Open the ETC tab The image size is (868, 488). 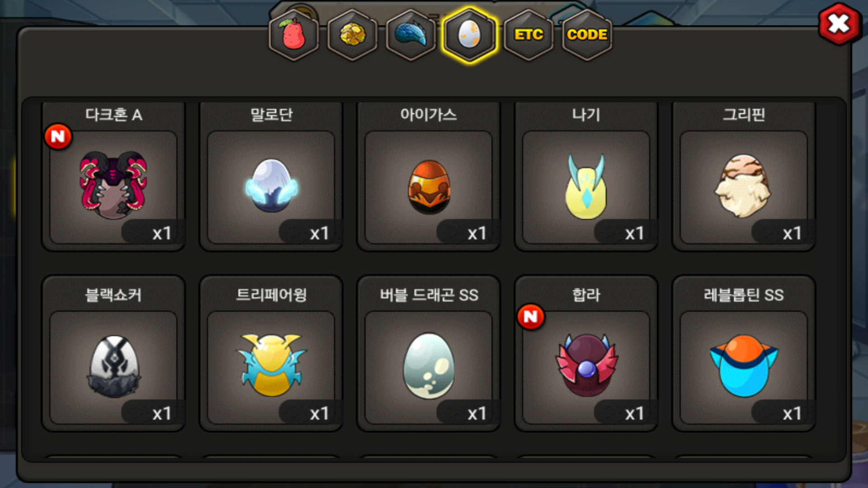click(x=528, y=35)
